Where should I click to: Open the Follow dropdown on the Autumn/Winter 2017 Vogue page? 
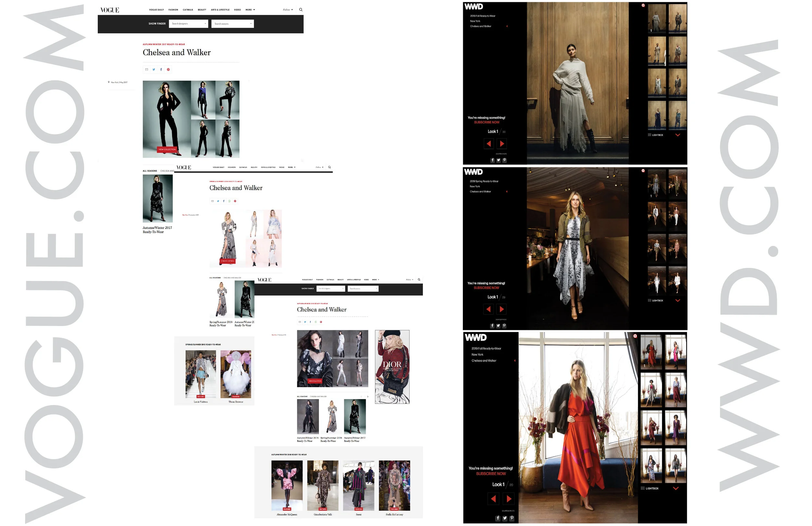click(x=288, y=9)
